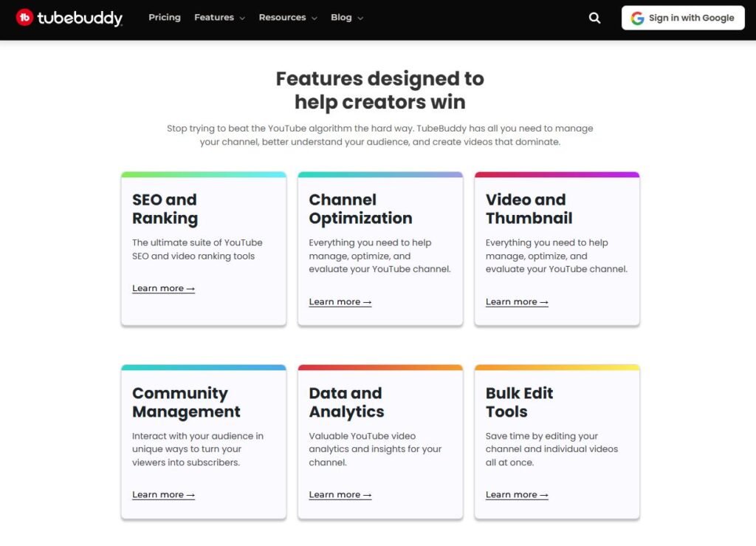The height and width of the screenshot is (546, 756).
Task: Click Learn more under Video and Thumbnail
Action: [517, 301]
